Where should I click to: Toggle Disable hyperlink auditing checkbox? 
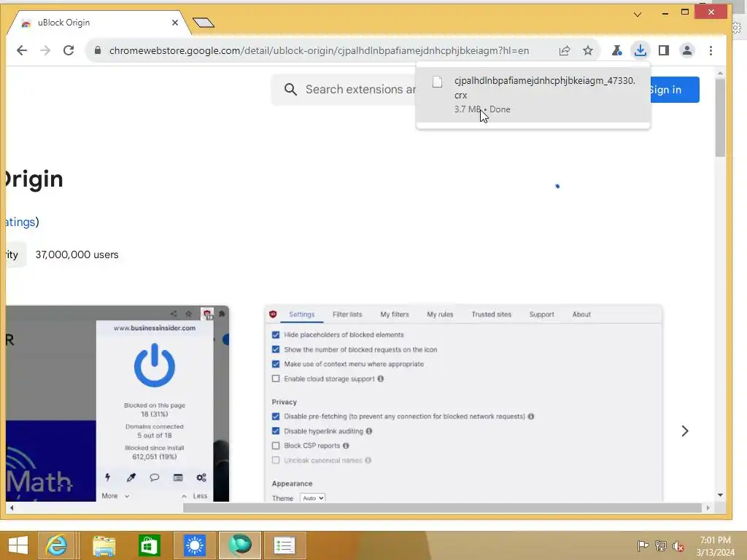pyautogui.click(x=275, y=431)
